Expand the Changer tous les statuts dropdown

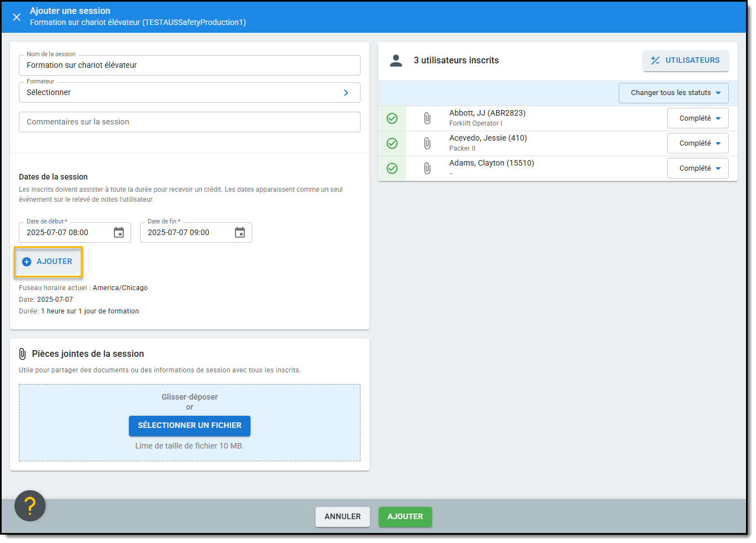click(674, 93)
